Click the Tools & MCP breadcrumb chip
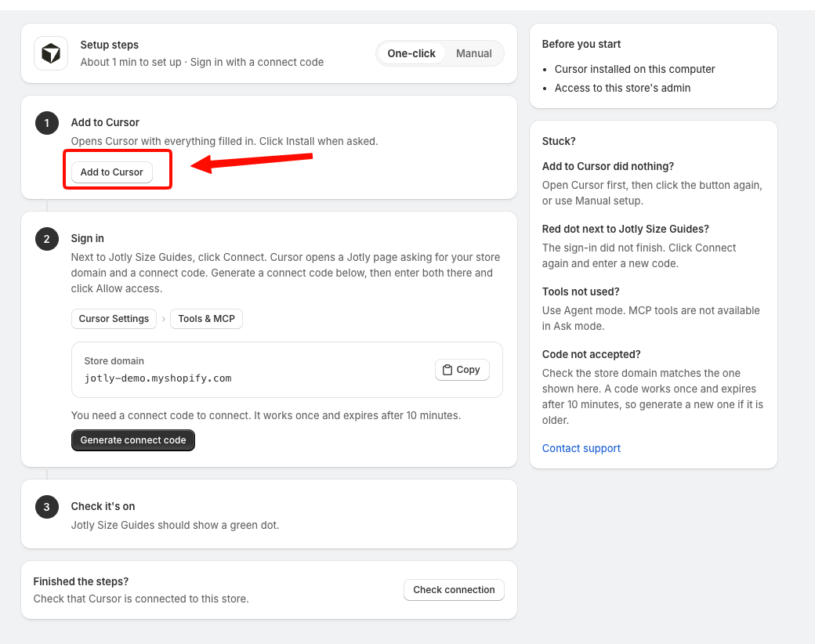The image size is (815, 644). click(206, 319)
